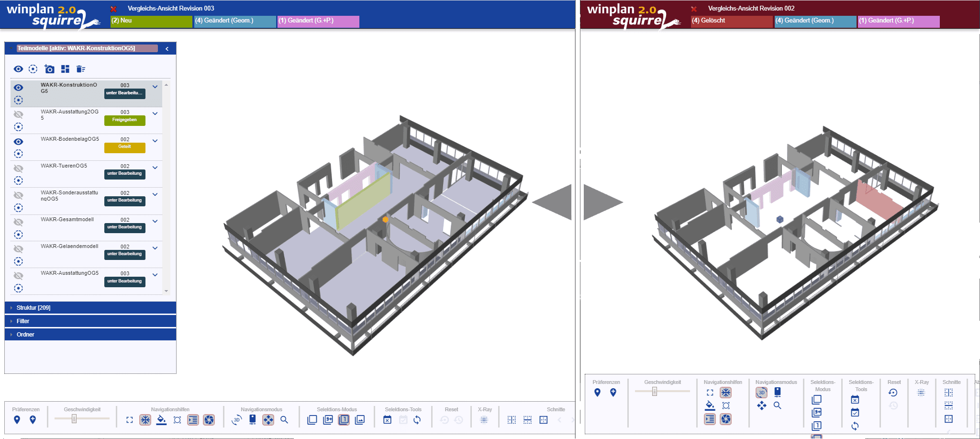The image size is (980, 439).
Task: Click the large right-pointing gray triangle between the views
Action: click(603, 202)
